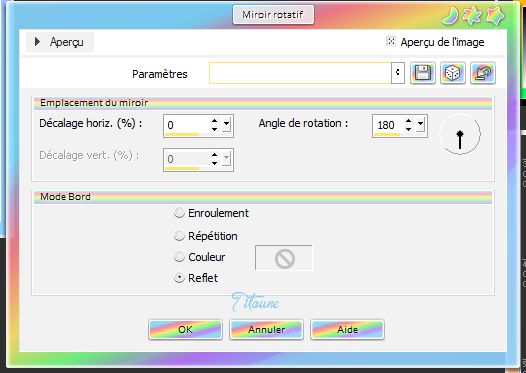Open the Paramètres presets dropdown
Viewport: 526px width, 373px height.
pos(398,72)
